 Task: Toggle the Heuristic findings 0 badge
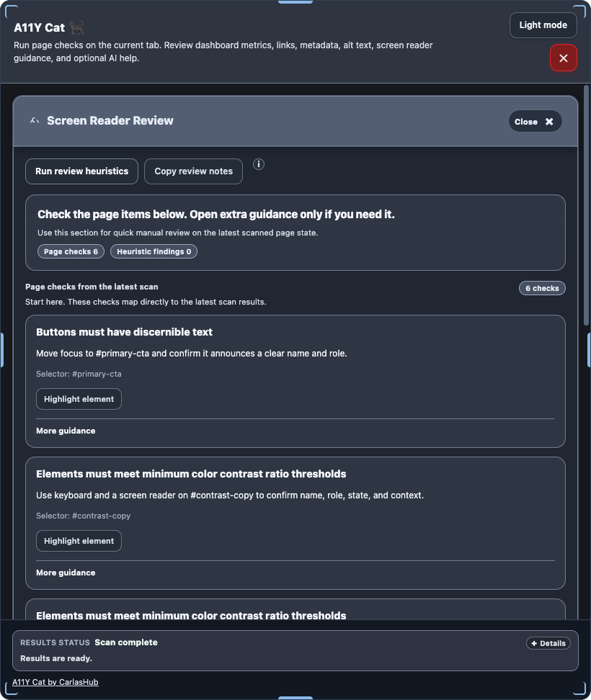[x=154, y=251]
